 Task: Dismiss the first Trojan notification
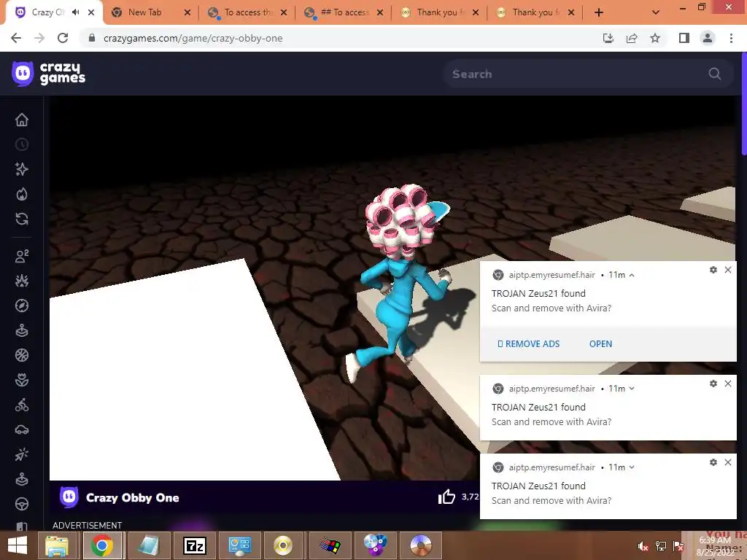pos(728,270)
